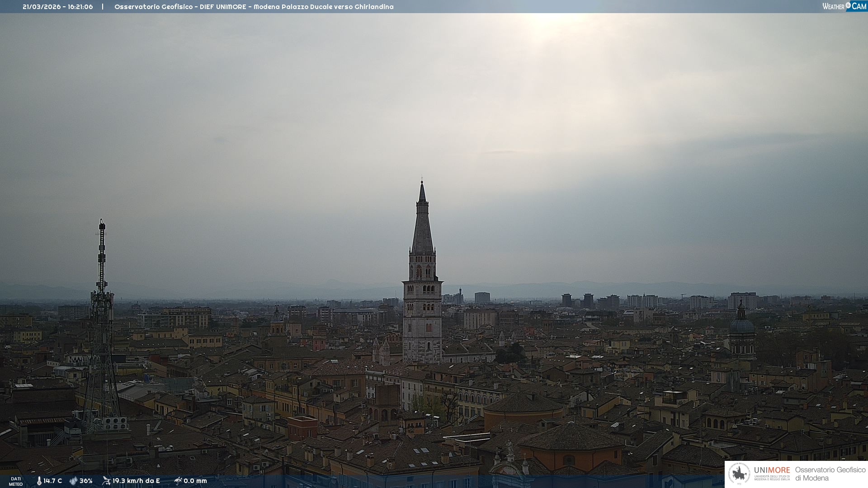
Task: Click the rain umbrella precipitation icon
Action: 178,481
